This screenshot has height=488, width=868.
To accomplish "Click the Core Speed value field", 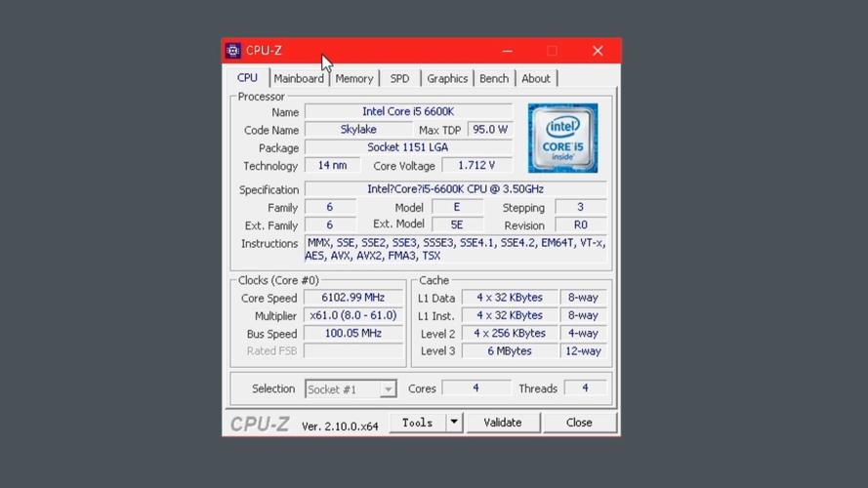I will [x=353, y=298].
